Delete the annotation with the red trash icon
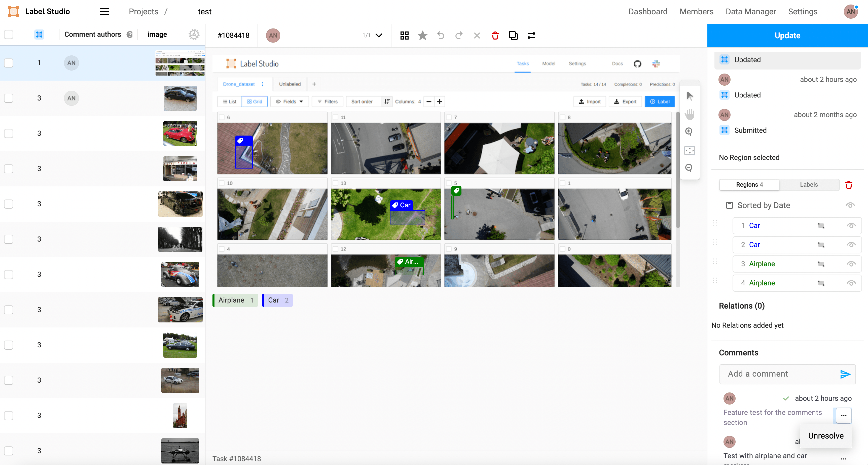 495,36
